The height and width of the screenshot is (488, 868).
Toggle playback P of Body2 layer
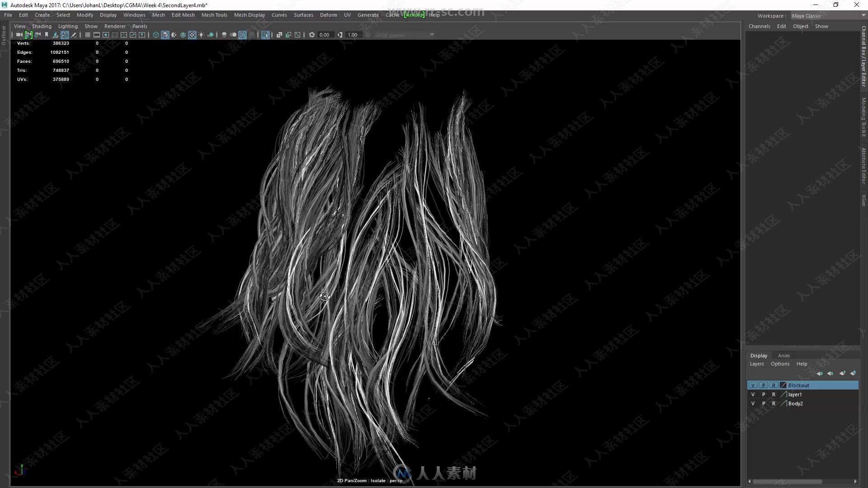(x=764, y=404)
